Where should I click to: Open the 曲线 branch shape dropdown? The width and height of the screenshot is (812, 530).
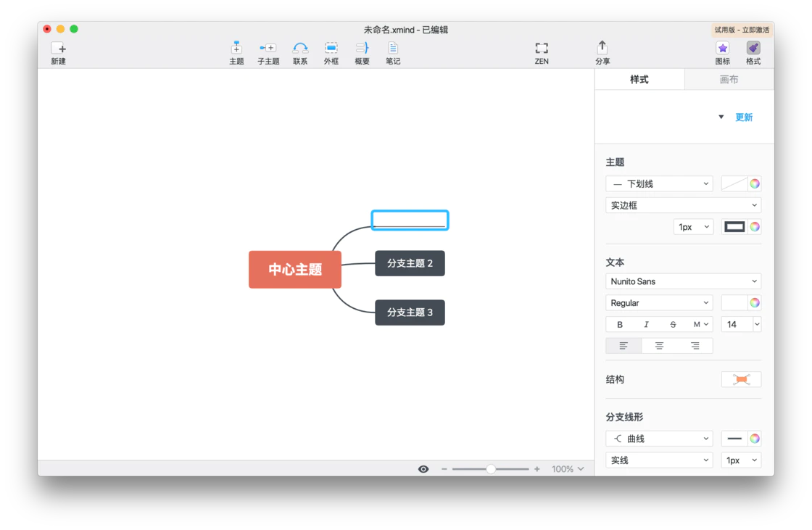tap(659, 439)
